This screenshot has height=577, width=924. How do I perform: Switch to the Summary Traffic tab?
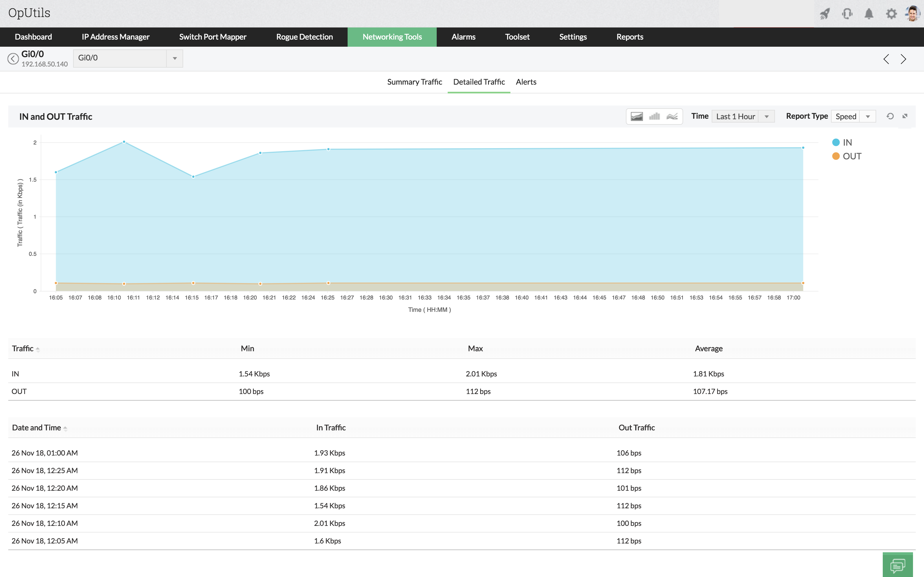(x=414, y=82)
